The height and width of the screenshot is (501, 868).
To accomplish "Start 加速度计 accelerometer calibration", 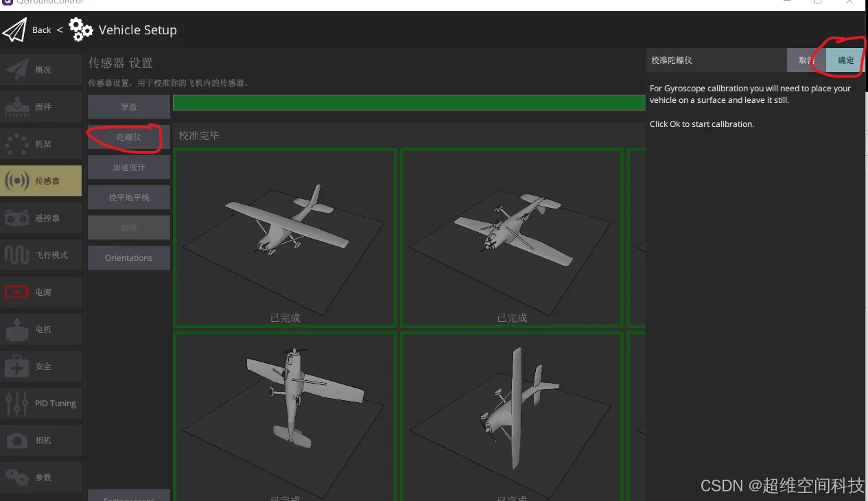I will click(129, 167).
